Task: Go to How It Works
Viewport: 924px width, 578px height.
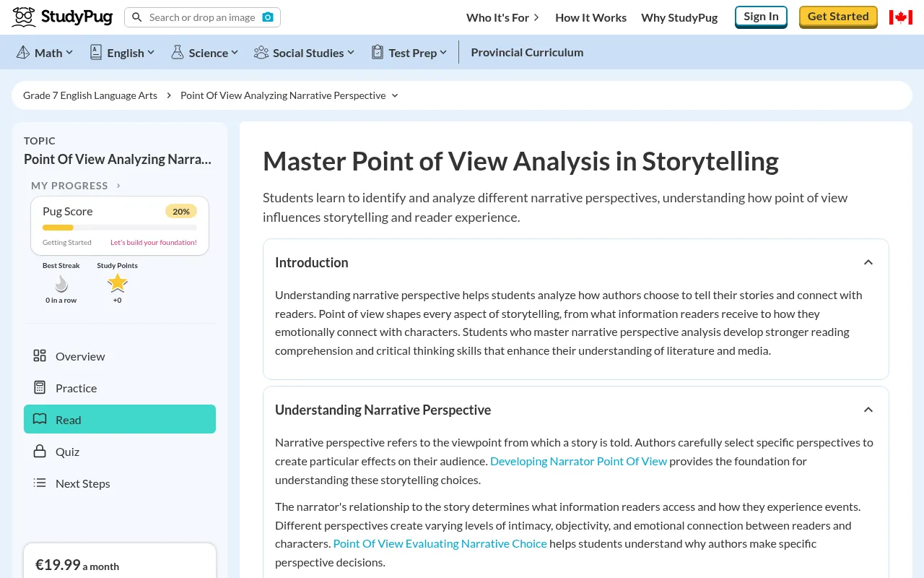Action: 590,17
